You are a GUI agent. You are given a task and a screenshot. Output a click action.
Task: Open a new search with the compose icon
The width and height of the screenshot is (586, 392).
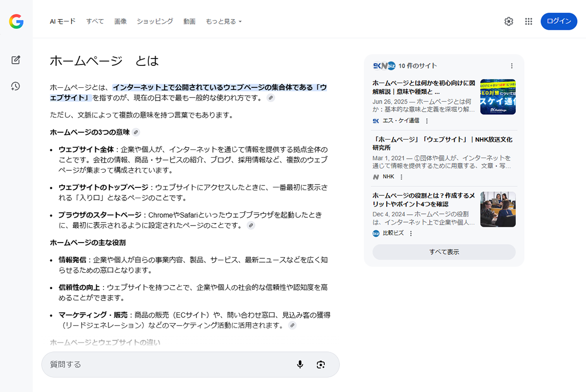point(15,60)
